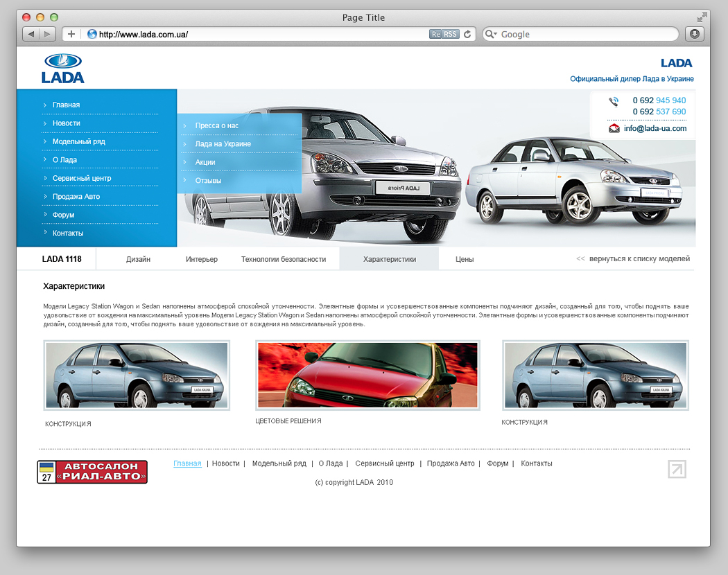728x575 pixels.
Task: Switch to the Характеристики tab
Action: (x=390, y=259)
